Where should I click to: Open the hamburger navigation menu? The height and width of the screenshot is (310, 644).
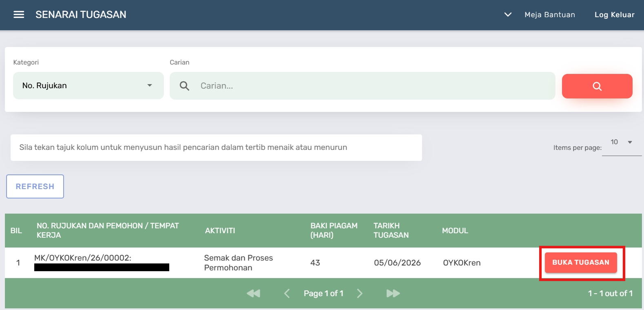click(x=19, y=15)
